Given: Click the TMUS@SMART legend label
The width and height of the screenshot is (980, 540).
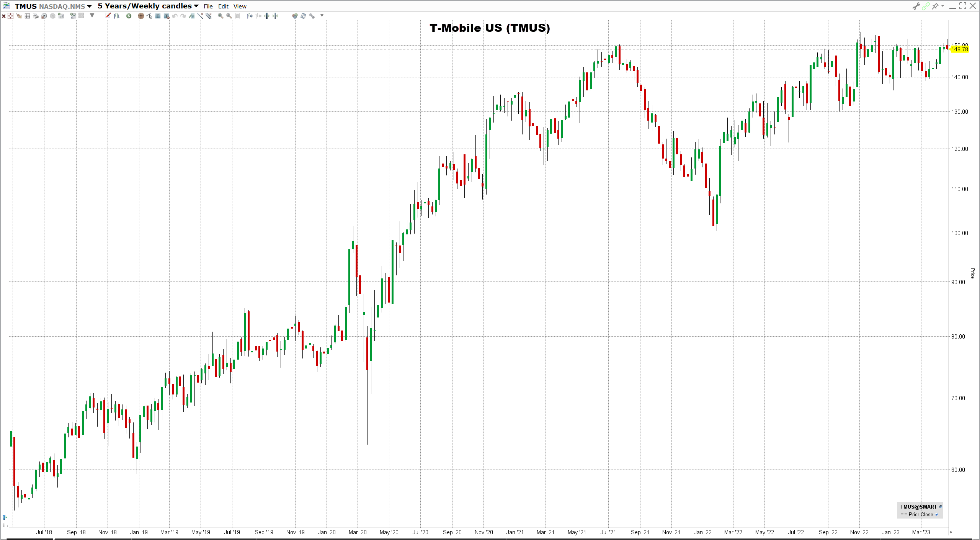Looking at the screenshot, I should [918, 507].
